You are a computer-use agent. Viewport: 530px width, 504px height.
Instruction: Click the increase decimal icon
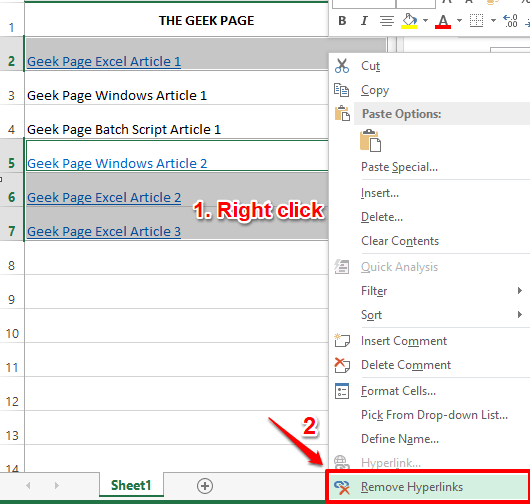[510, 21]
